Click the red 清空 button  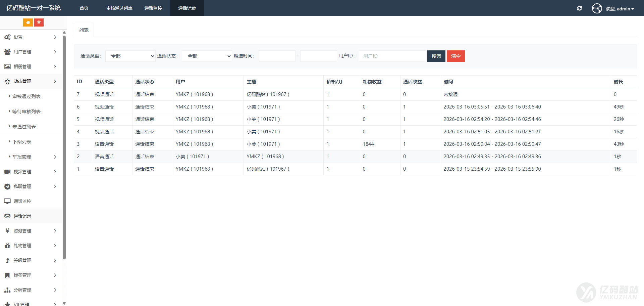click(455, 56)
